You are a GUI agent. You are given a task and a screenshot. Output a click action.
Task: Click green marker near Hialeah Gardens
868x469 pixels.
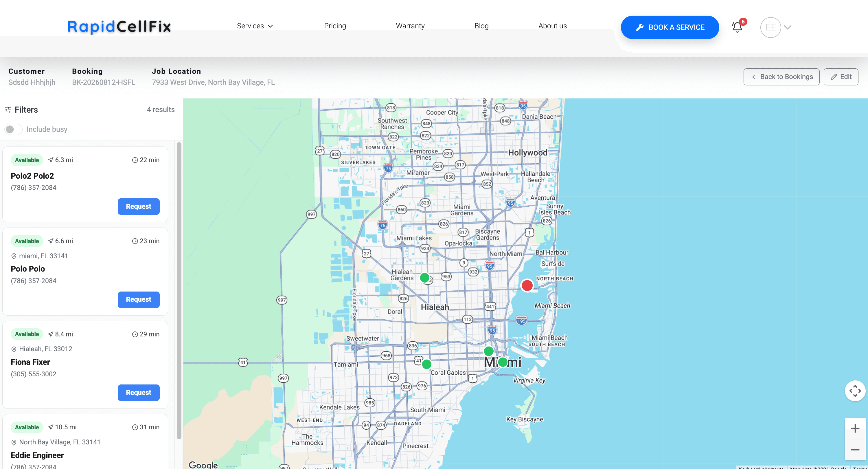click(424, 278)
